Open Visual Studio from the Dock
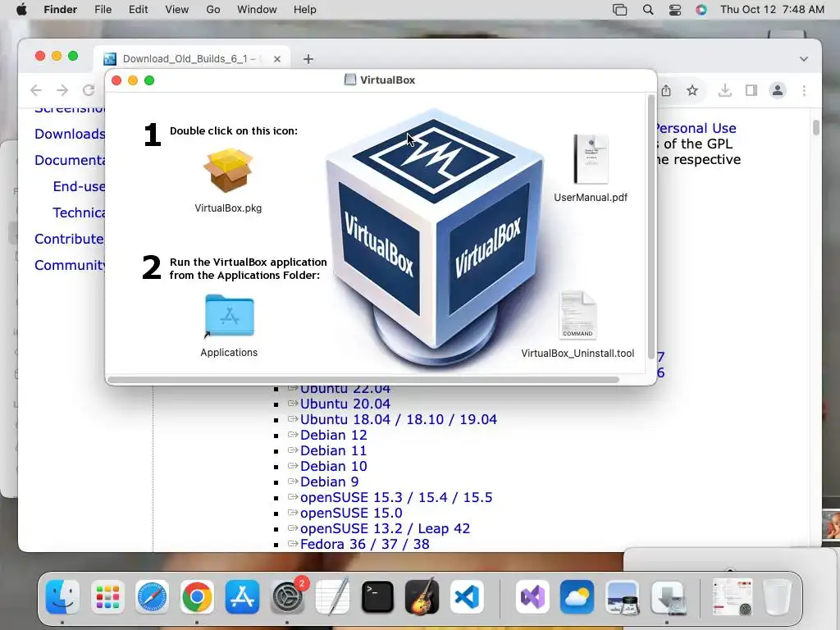Image resolution: width=840 pixels, height=630 pixels. click(x=532, y=596)
